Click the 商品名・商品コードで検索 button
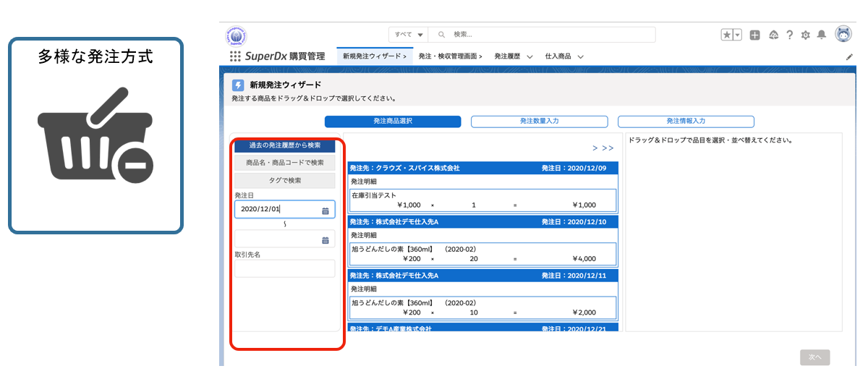Viewport: 868px width, 379px height. [284, 163]
